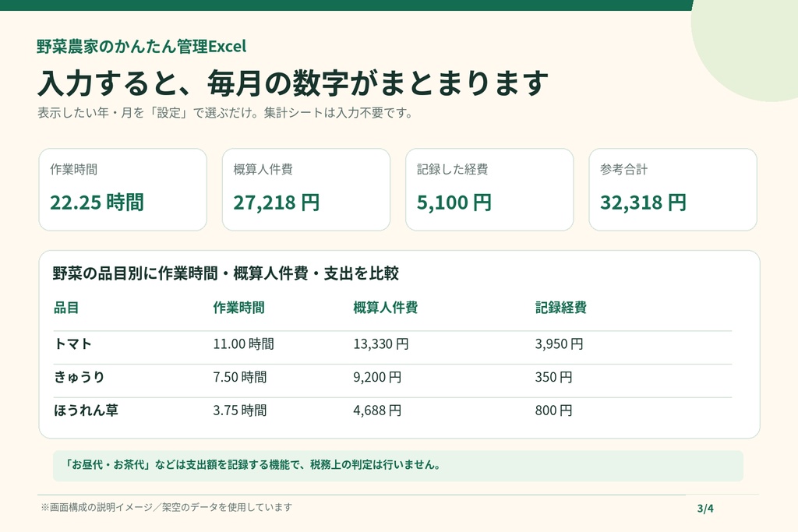Select the 800 円 cell
The image size is (798, 532).
[x=554, y=410]
